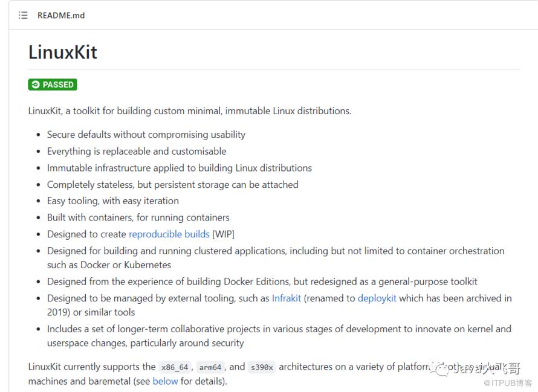Screen dimensions: 538x392
Task: Click the "Immutable infrastructure" bullet line
Action: 180,168
